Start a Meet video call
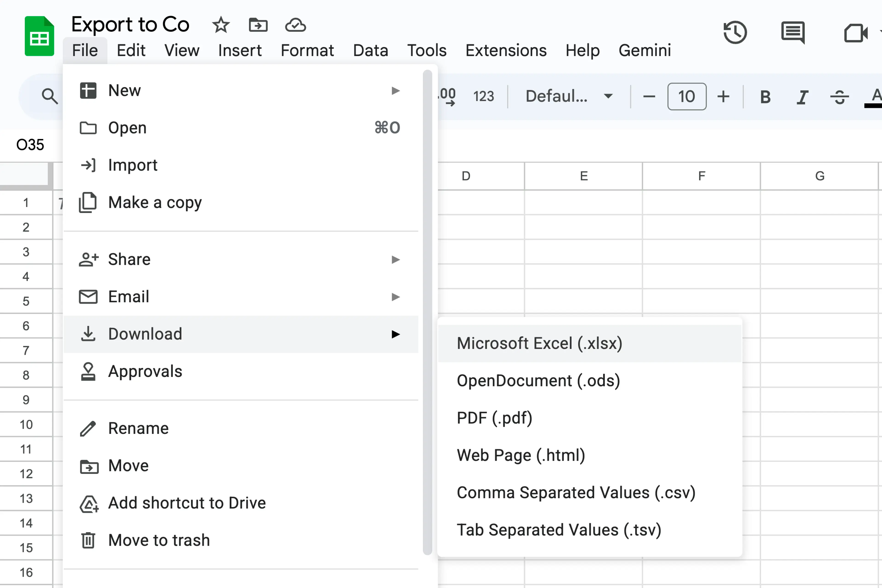This screenshot has height=588, width=882. point(856,33)
